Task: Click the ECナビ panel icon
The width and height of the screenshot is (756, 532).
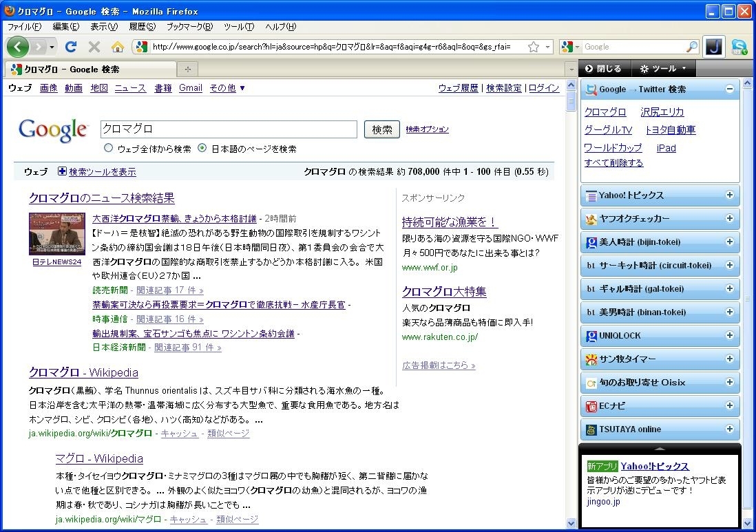Action: pos(591,406)
